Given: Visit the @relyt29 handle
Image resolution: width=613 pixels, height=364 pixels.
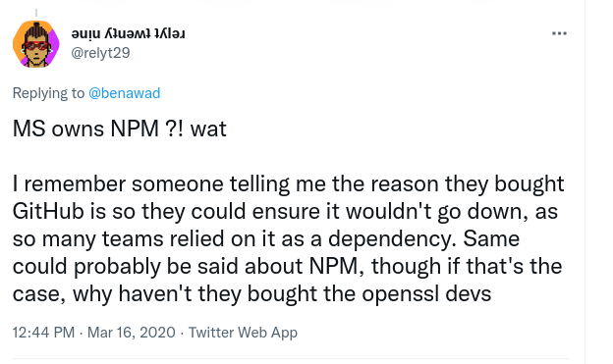Looking at the screenshot, I should tap(100, 53).
